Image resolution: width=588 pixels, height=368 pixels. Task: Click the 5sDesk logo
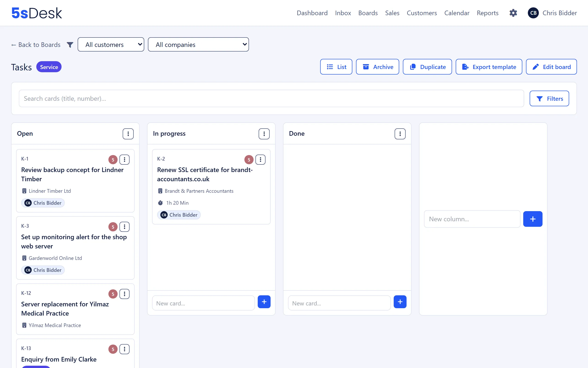37,13
